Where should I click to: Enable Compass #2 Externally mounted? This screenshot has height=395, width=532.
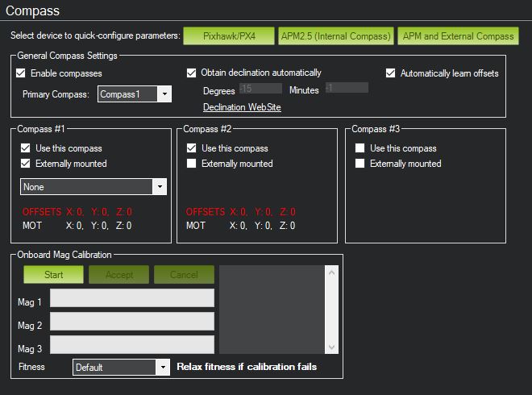tap(191, 163)
